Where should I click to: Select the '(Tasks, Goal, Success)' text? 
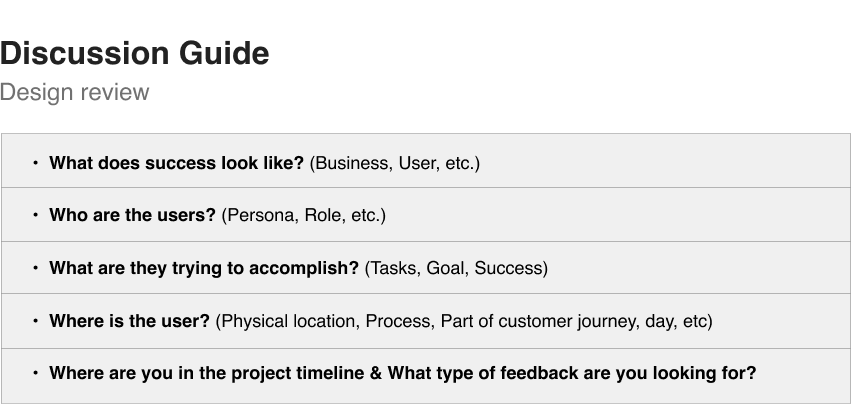tap(456, 268)
